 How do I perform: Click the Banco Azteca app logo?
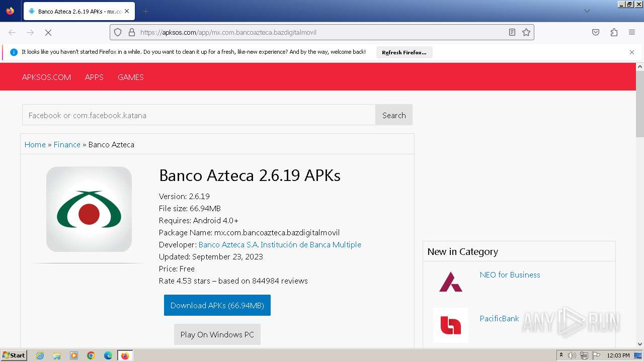89,209
